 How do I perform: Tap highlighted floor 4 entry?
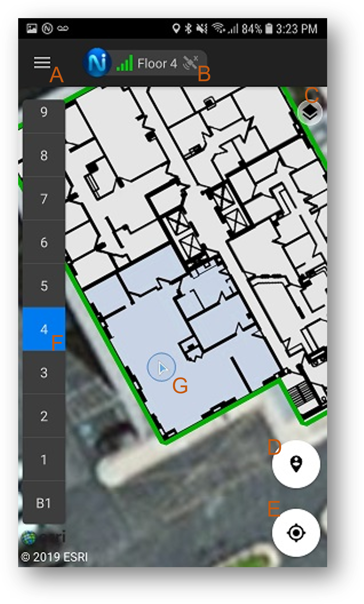tap(44, 329)
